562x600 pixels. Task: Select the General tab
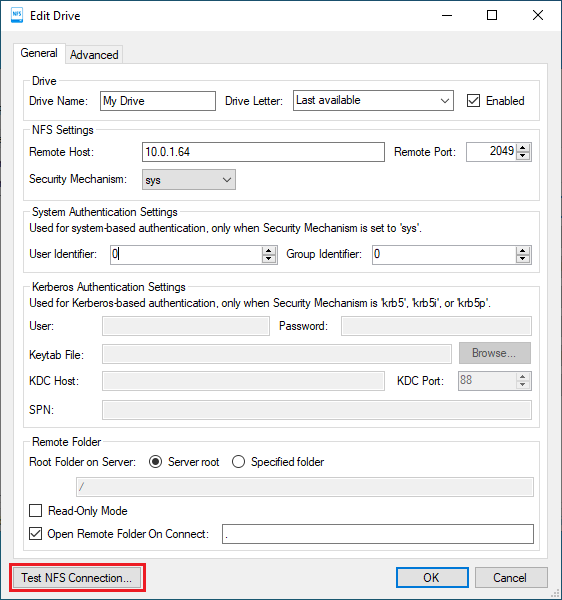tap(39, 53)
